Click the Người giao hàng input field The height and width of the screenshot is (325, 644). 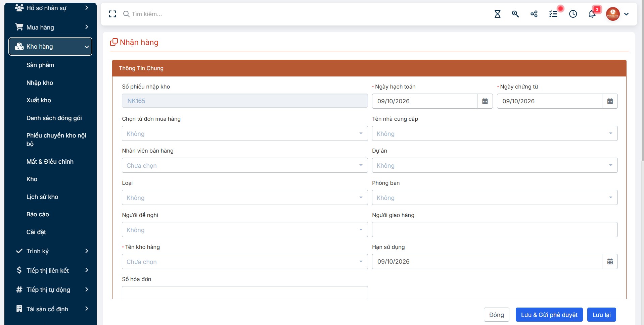tap(495, 230)
